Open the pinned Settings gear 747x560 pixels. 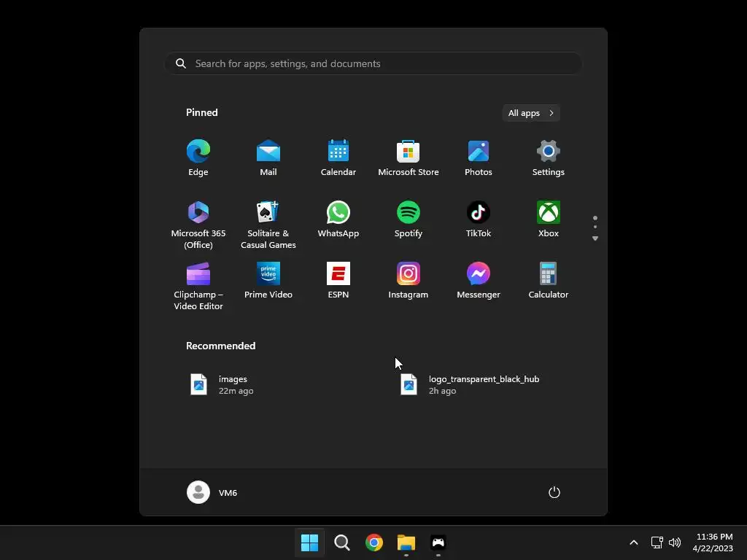[549, 158]
